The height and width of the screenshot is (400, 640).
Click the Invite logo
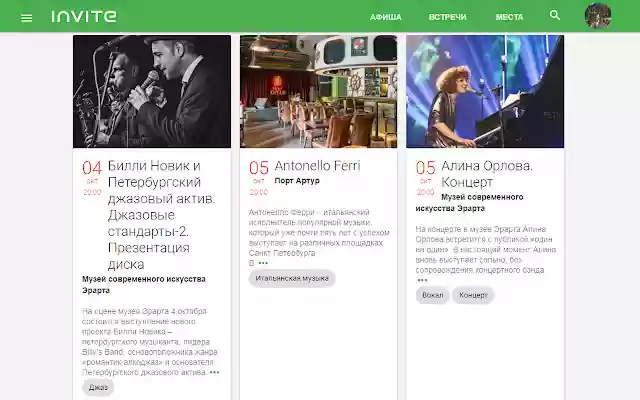(84, 16)
